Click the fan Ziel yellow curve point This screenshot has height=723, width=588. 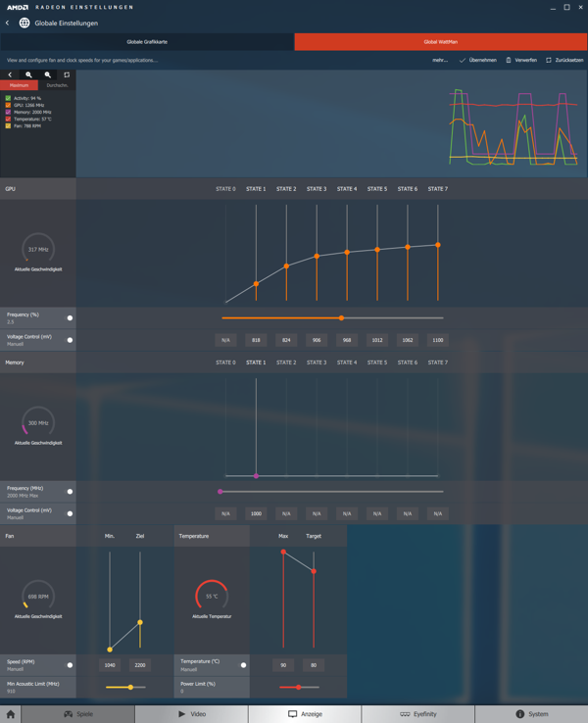(x=140, y=622)
